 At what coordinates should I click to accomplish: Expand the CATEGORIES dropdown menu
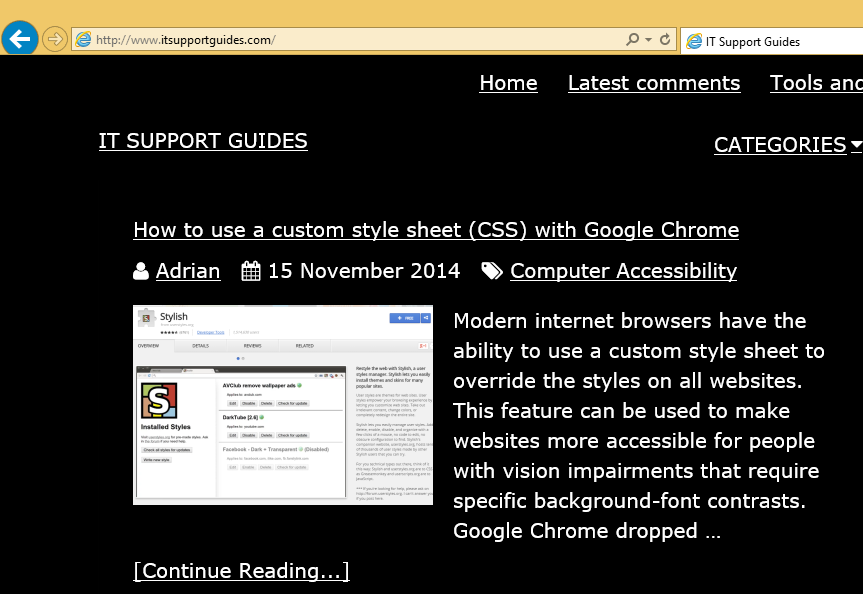point(788,145)
